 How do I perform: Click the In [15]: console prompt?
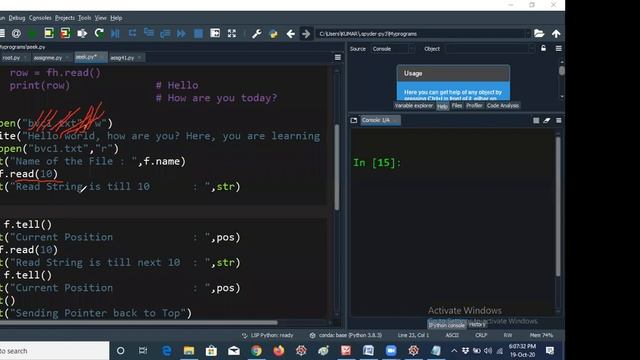[x=377, y=163]
